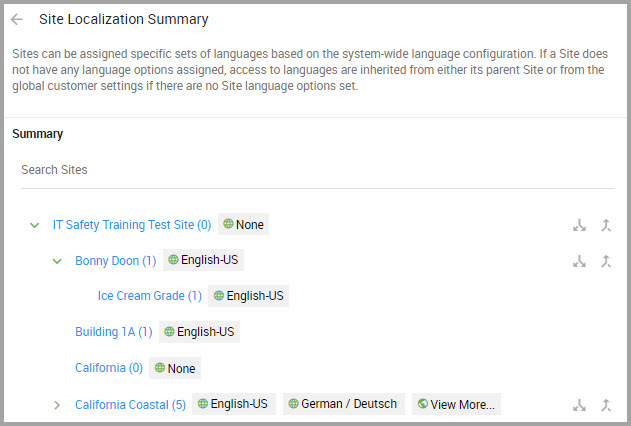Click globe icon in View More tag

423,403
